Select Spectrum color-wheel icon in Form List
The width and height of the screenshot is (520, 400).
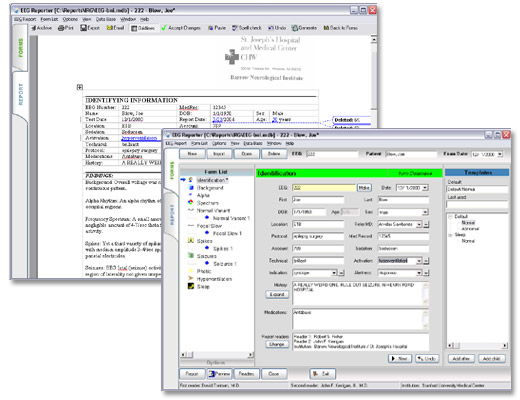191,203
